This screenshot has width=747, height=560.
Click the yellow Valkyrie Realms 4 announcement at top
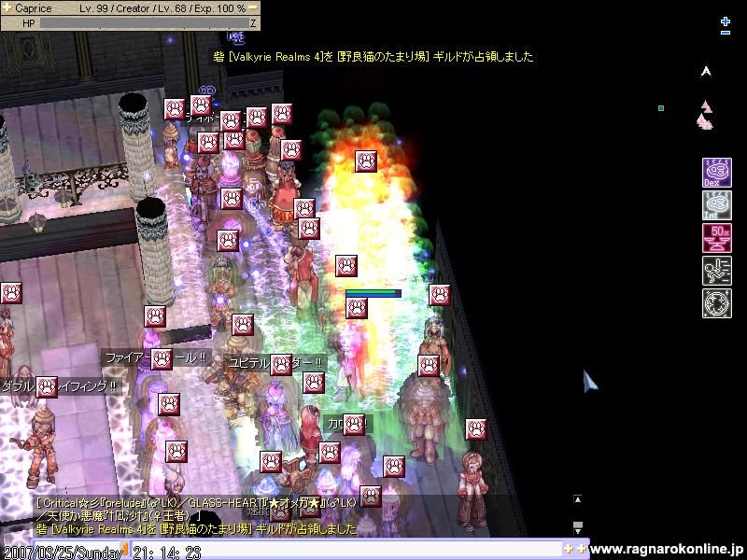(x=373, y=57)
